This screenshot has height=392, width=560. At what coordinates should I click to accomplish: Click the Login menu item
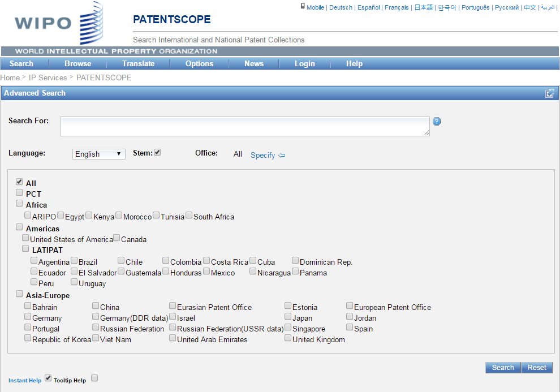tap(305, 63)
